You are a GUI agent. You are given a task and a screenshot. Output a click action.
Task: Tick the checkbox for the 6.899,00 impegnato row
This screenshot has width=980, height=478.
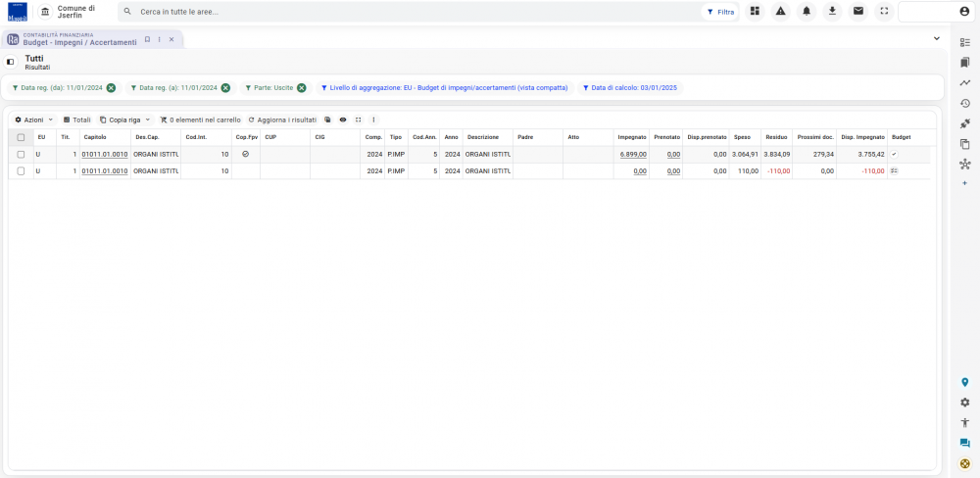pos(21,154)
